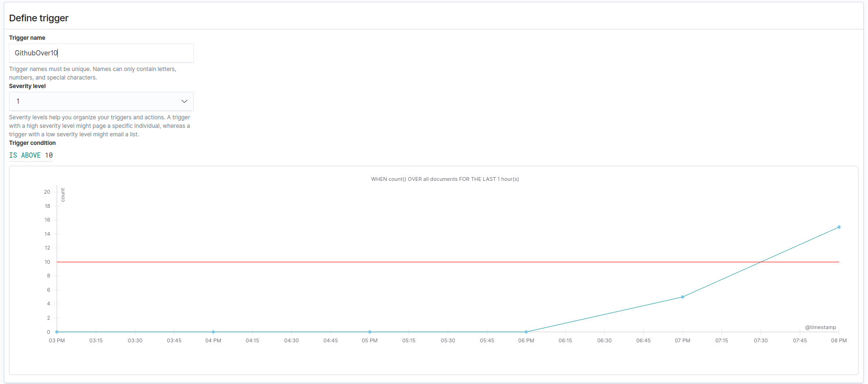The image size is (868, 384).
Task: Click the Severity level label
Action: pyautogui.click(x=27, y=86)
